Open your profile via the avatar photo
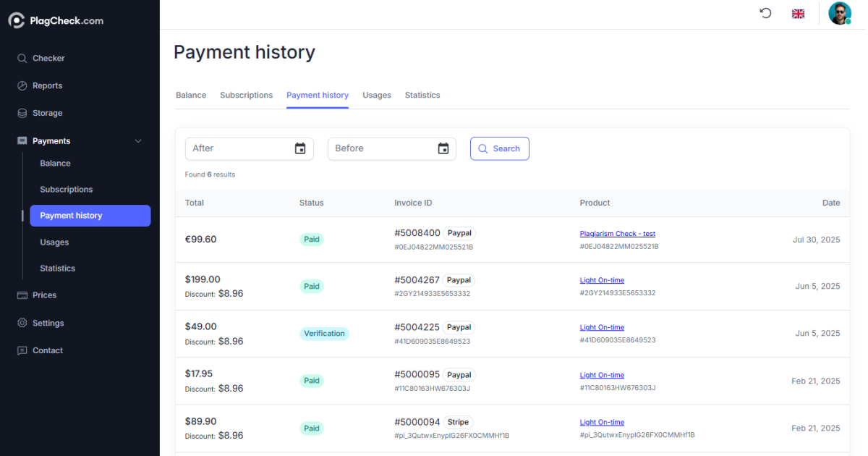The height and width of the screenshot is (456, 868). click(839, 13)
